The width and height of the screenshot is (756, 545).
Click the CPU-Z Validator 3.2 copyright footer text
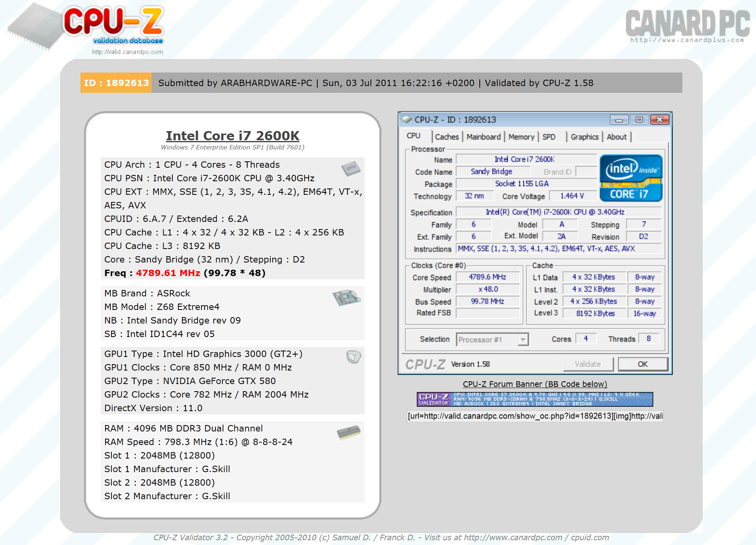(381, 537)
